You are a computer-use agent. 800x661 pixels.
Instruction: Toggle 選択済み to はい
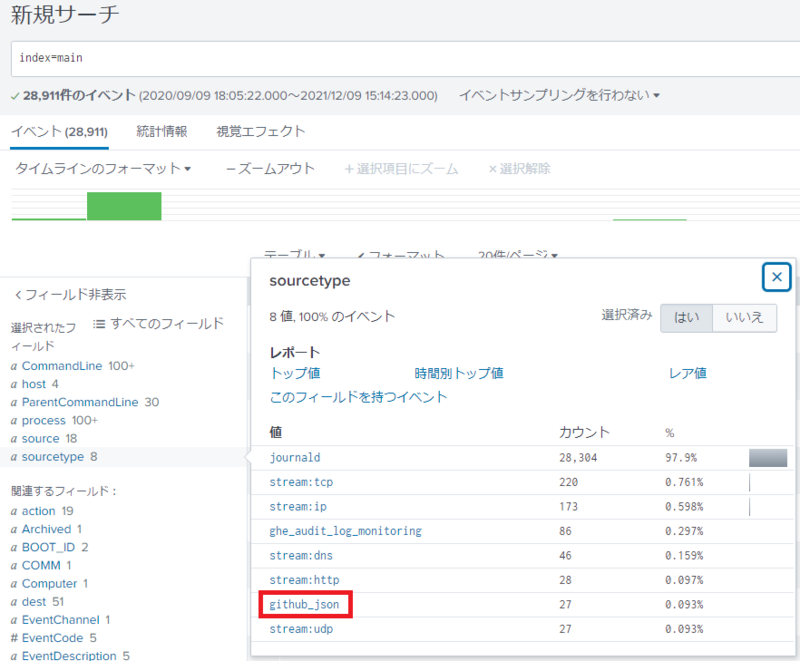(x=686, y=318)
